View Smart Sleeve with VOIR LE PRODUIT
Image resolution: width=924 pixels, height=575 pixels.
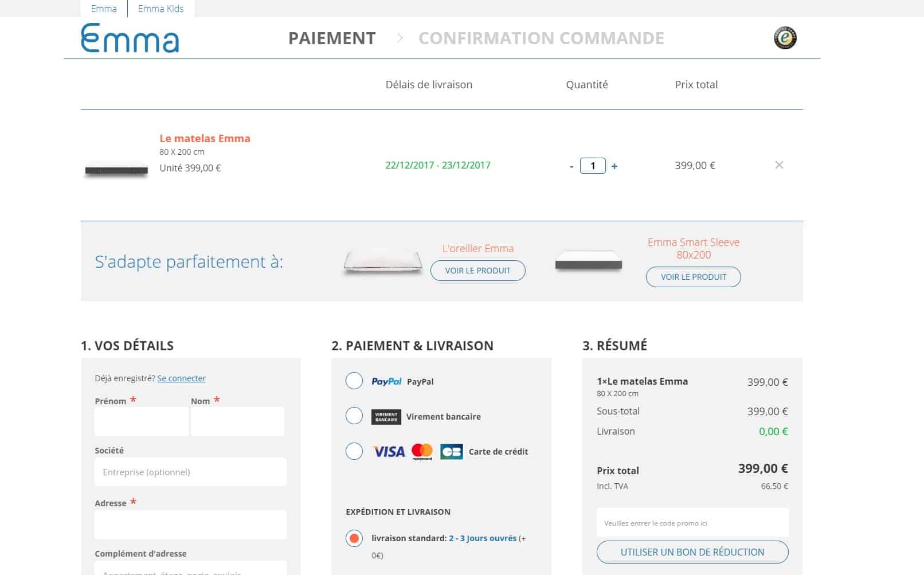(694, 277)
